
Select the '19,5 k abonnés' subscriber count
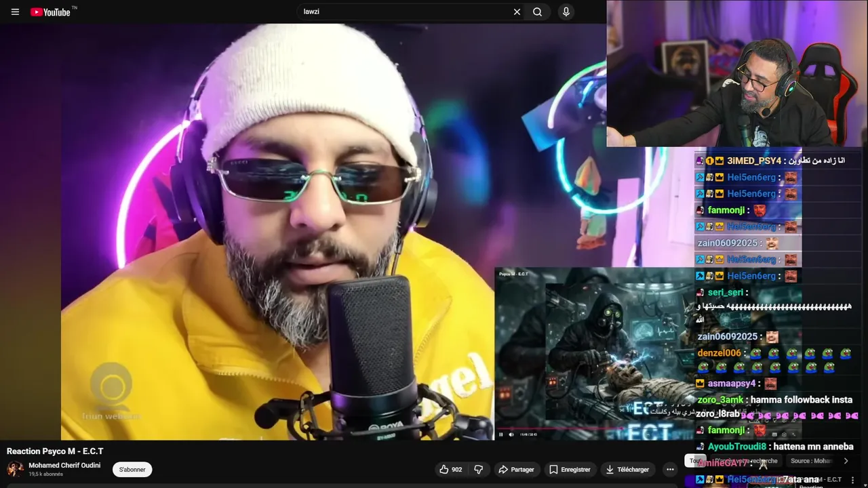[45, 474]
